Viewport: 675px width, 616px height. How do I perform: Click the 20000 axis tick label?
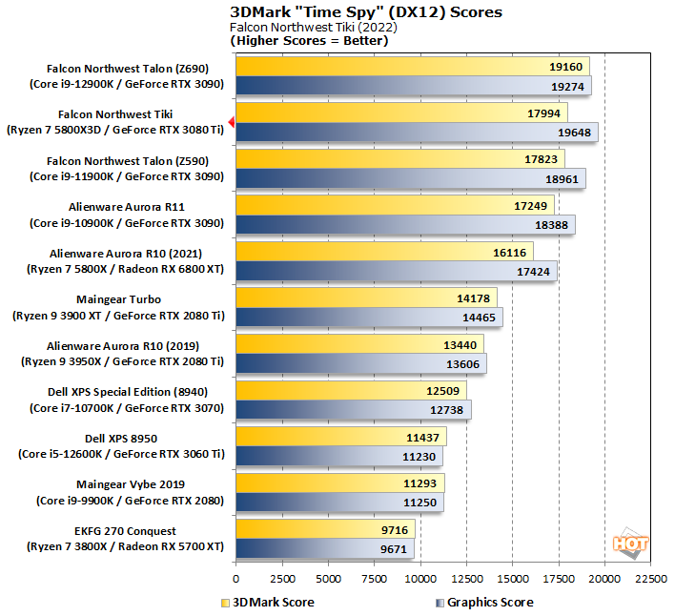[x=604, y=579]
